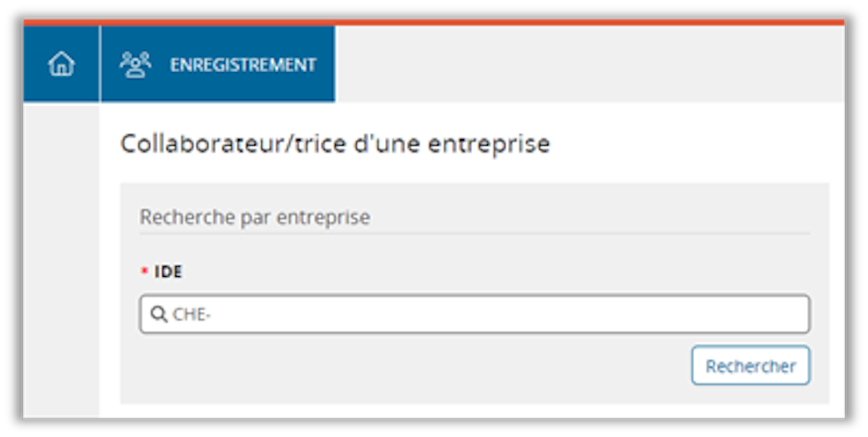Image resolution: width=868 pixels, height=437 pixels.
Task: Click the gray left sidebar strip
Action: point(61,254)
